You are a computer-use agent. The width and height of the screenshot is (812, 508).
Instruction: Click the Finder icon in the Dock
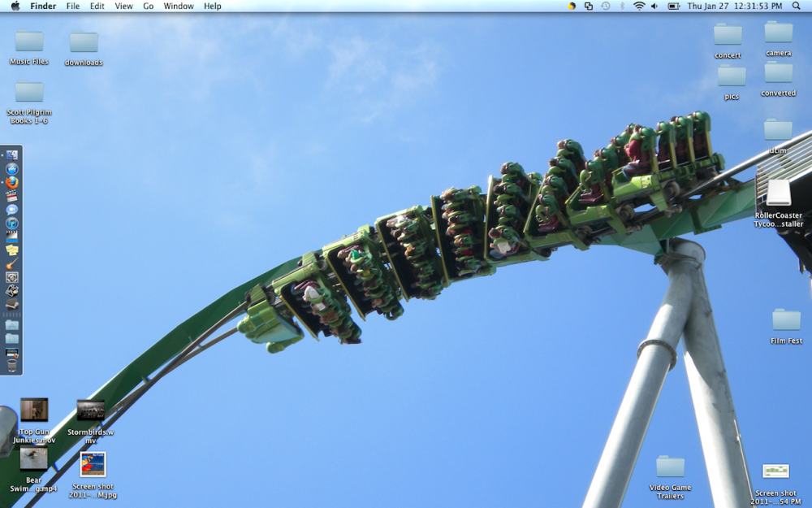11,155
